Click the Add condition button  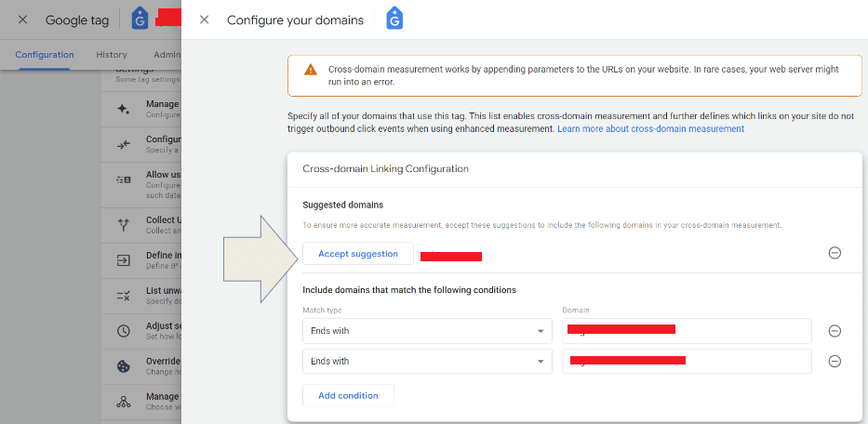pyautogui.click(x=348, y=396)
